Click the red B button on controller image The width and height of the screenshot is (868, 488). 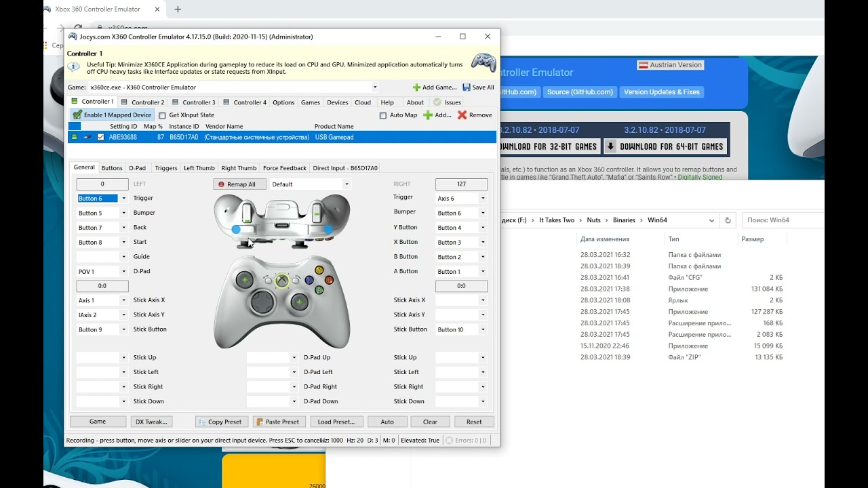tap(330, 280)
